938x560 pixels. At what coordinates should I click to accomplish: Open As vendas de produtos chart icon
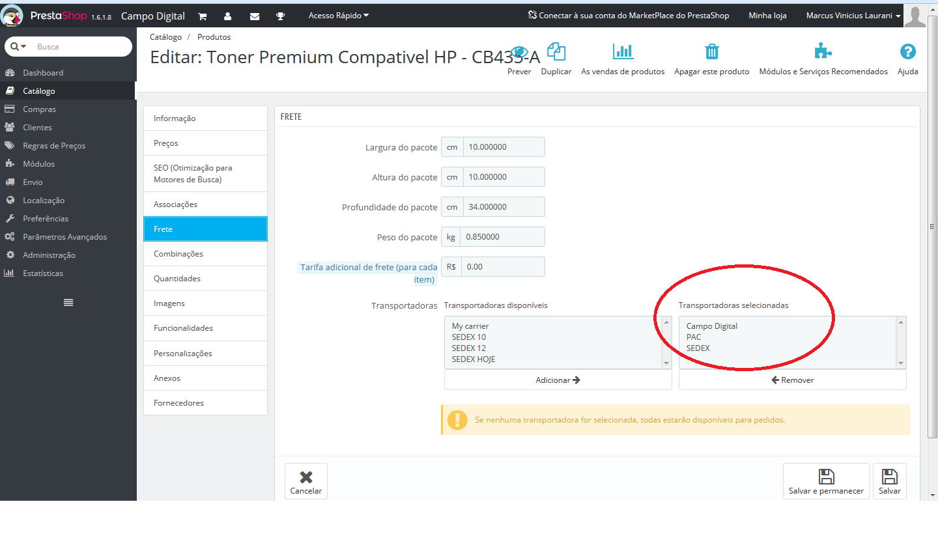click(623, 51)
